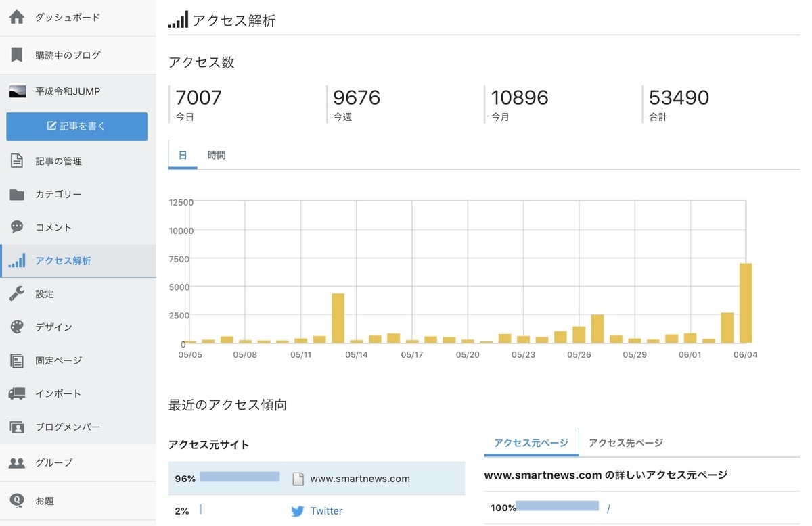
Task: Click the 固定ページ page icon
Action: coord(17,360)
